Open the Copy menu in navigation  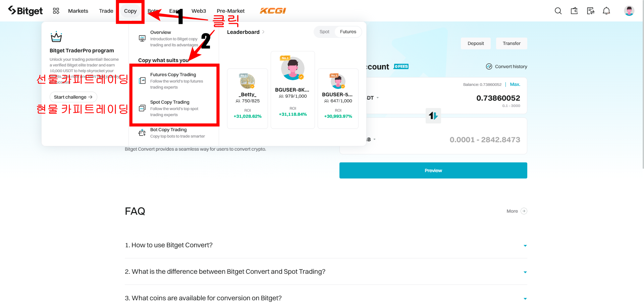pyautogui.click(x=130, y=11)
